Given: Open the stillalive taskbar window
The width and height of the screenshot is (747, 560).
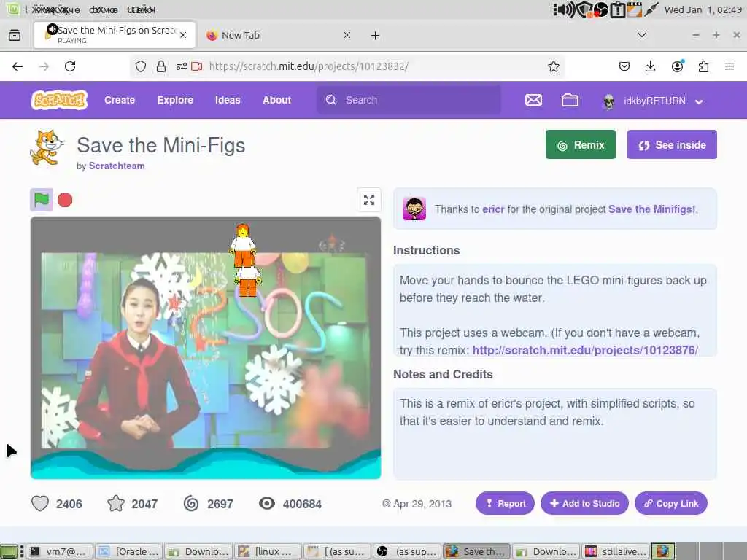Looking at the screenshot, I should (617, 551).
